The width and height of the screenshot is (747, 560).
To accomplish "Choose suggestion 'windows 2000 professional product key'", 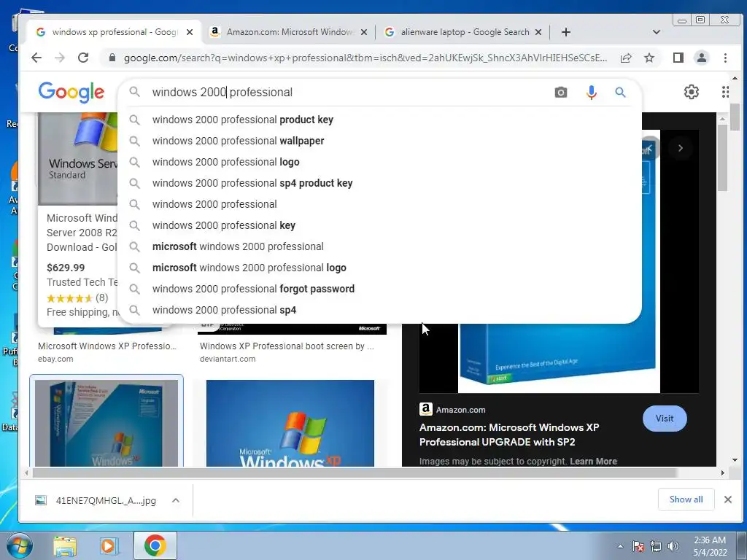I will [379, 120].
